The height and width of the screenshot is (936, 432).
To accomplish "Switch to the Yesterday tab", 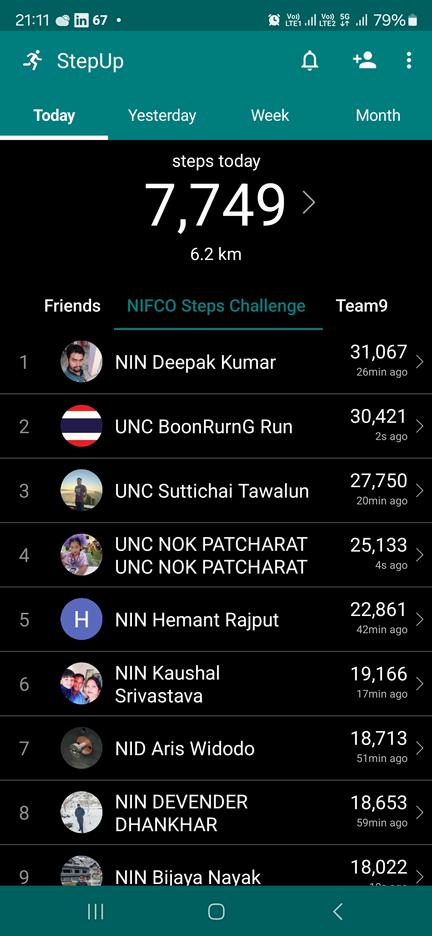I will point(162,115).
